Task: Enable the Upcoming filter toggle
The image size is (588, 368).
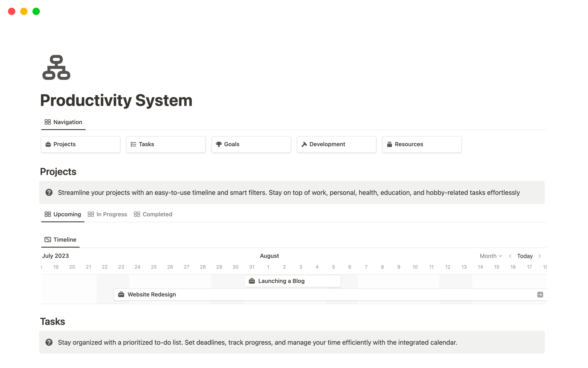Action: point(63,214)
